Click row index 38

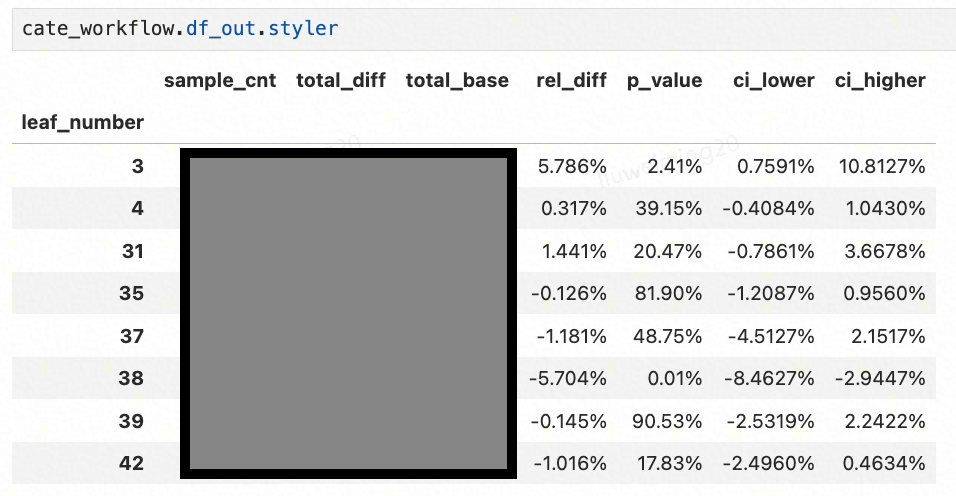tap(132, 378)
